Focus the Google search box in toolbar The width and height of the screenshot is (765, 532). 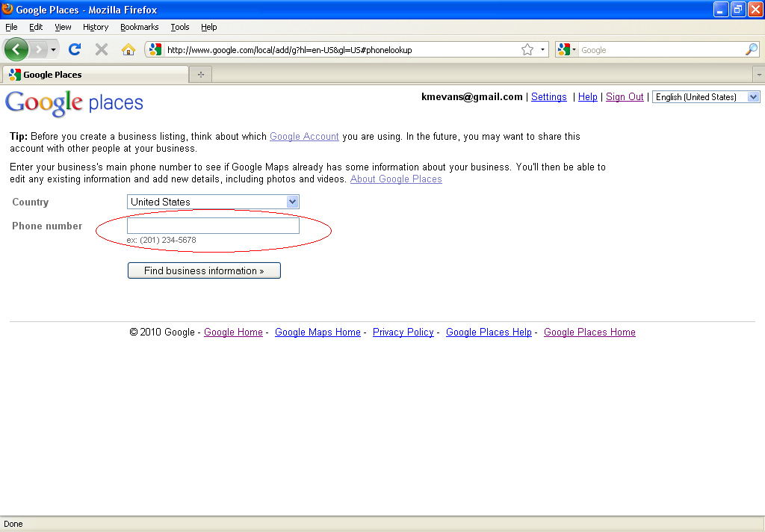pyautogui.click(x=661, y=50)
